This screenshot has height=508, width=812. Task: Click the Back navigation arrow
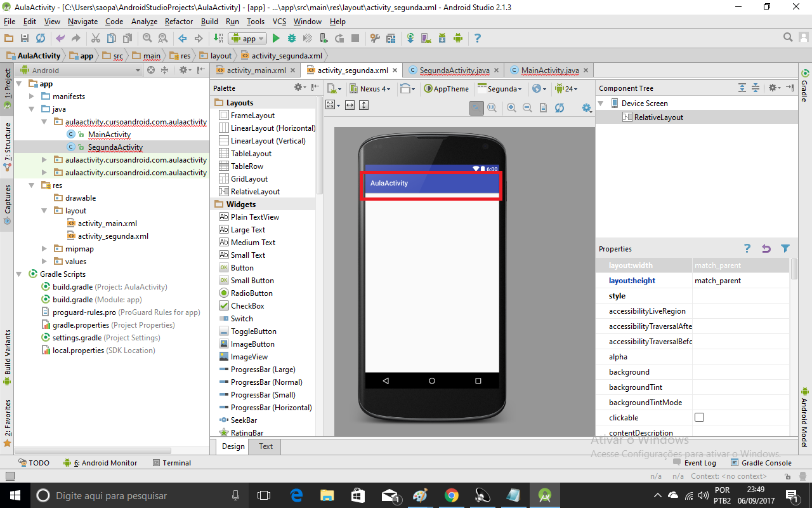point(183,38)
